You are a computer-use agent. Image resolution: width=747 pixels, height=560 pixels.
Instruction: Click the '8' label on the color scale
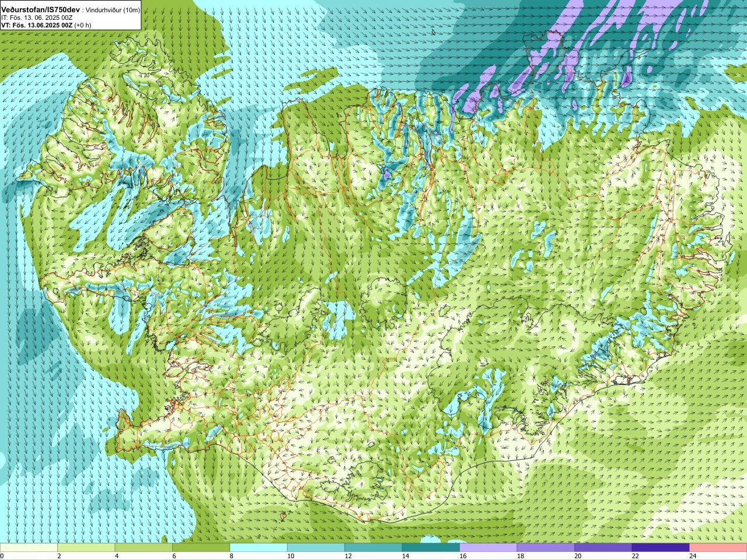[x=232, y=556]
